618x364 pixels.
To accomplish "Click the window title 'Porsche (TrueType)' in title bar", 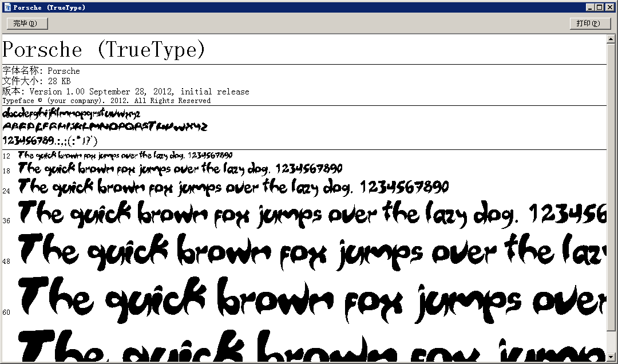I will point(49,7).
